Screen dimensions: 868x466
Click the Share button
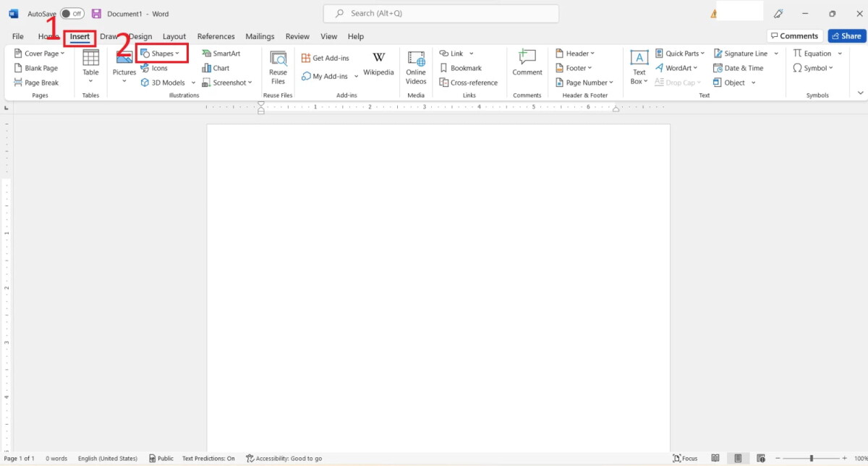coord(845,36)
